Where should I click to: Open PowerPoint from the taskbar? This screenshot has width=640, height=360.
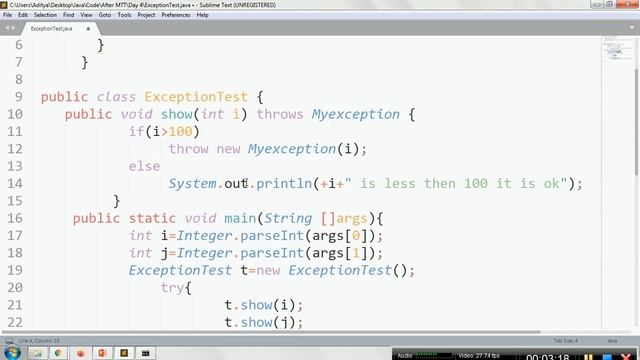102,353
